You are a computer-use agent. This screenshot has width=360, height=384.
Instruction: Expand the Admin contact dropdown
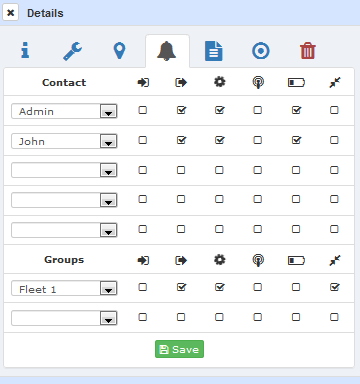[109, 111]
